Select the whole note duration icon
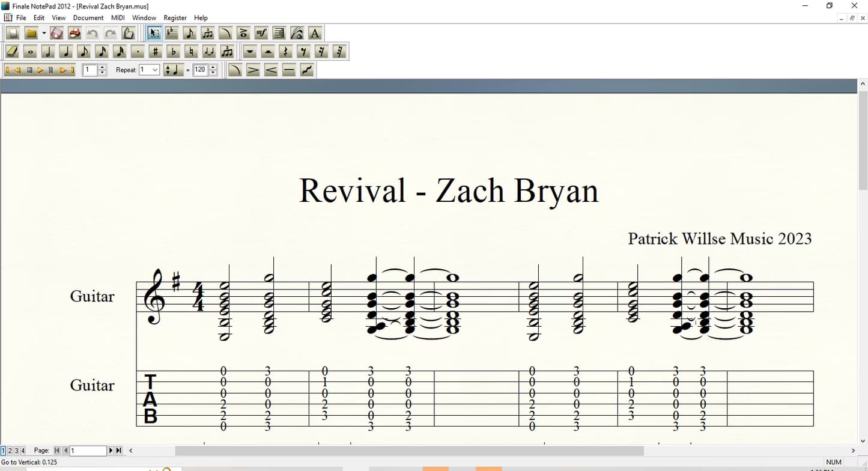The image size is (868, 471). 29,52
